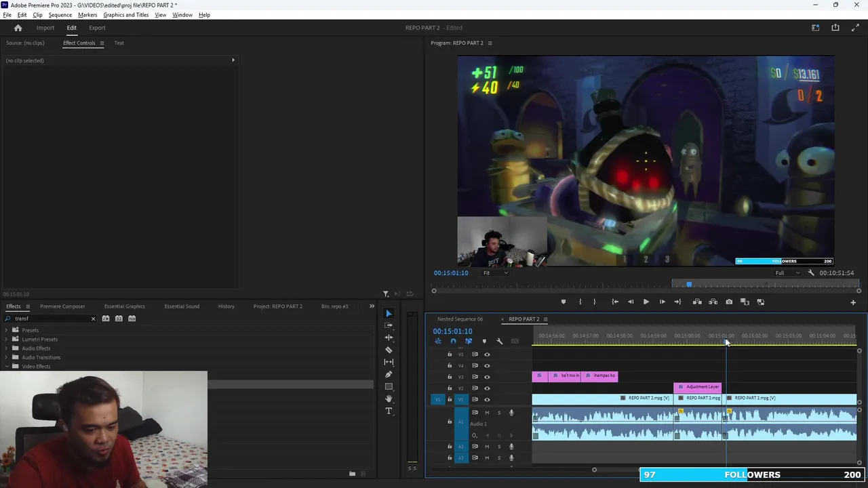Open Quick Export share icon
This screenshot has width=868, height=488.
pos(835,28)
